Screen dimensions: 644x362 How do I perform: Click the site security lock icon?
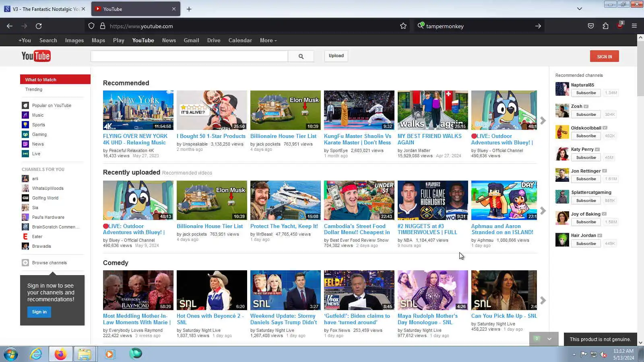103,26
